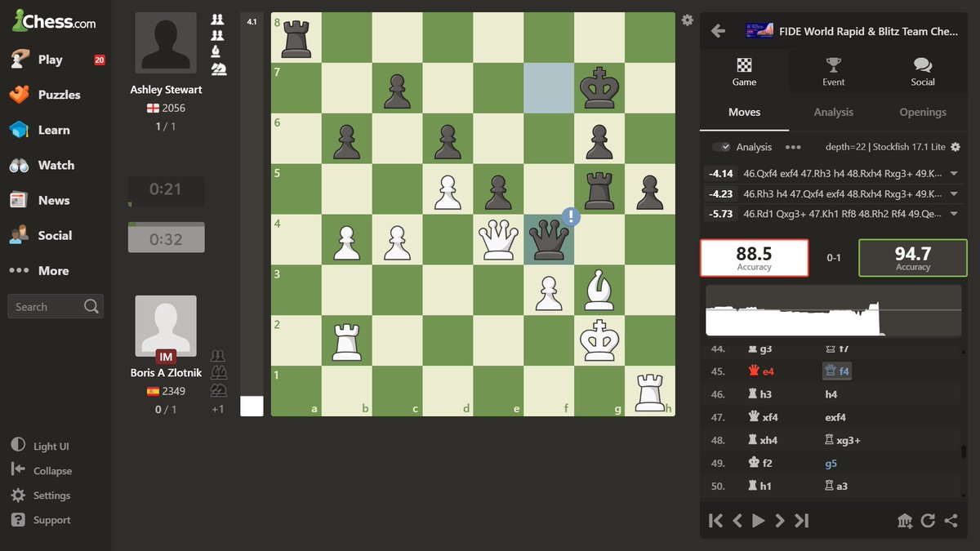This screenshot has width=980, height=551.
Task: Select move 48...Rxg3+
Action: point(842,440)
